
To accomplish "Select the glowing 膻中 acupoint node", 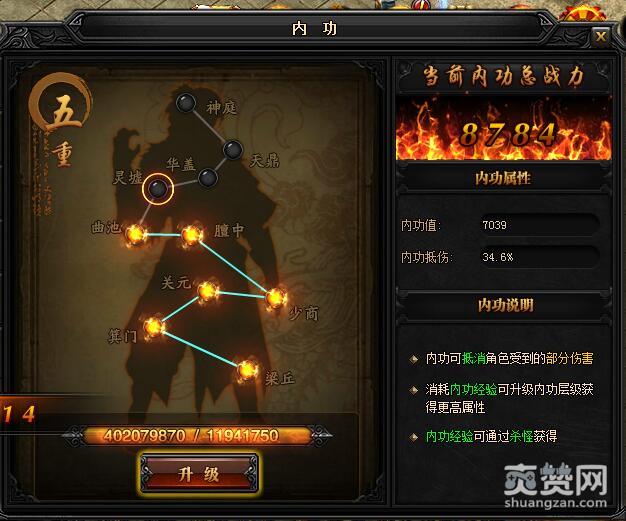I will point(192,235).
